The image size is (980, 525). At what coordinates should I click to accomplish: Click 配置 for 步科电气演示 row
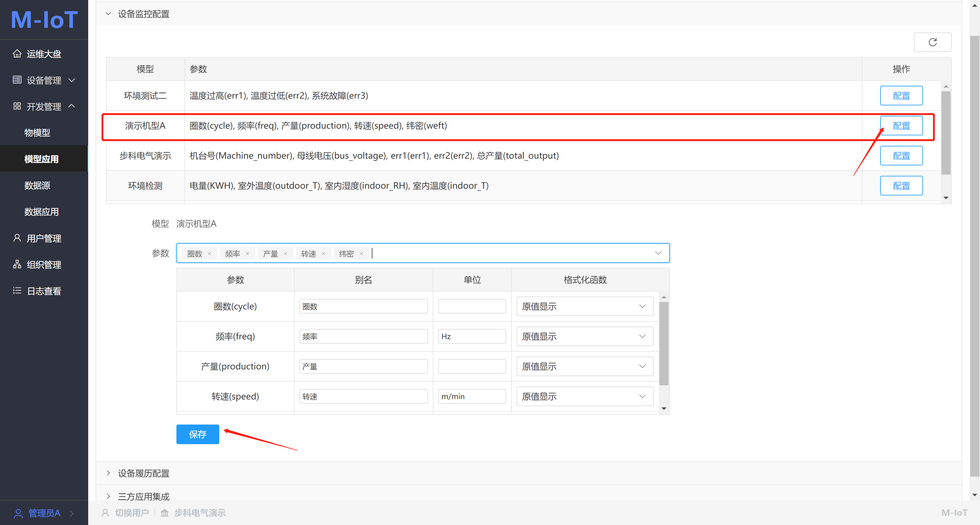coord(901,156)
